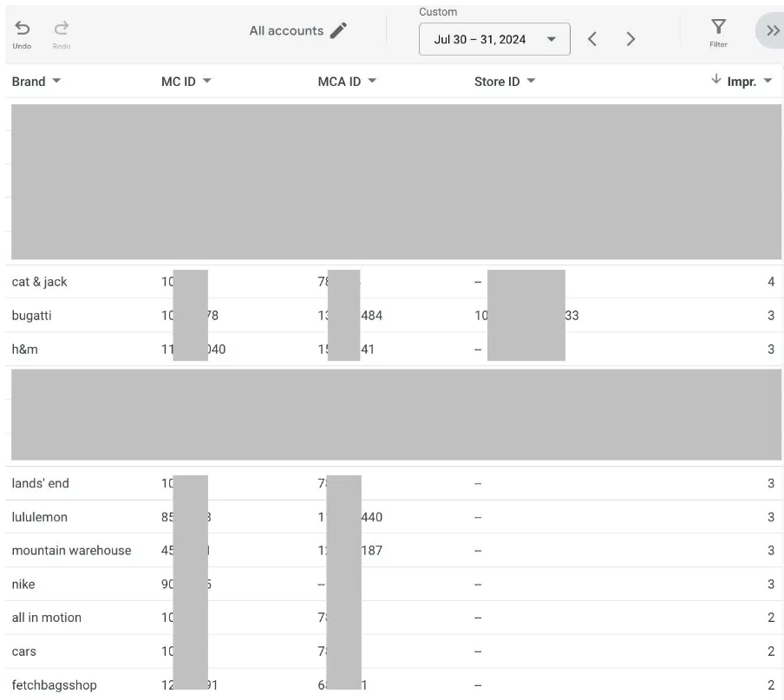Open the Store ID column dropdown
Viewport: 784px width, 700px height.
point(531,82)
